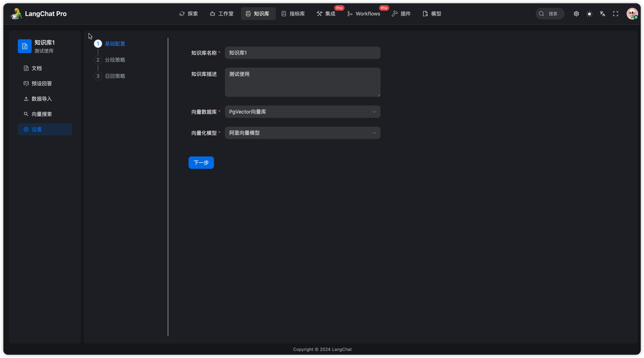Click the LangChat Pro parrot logo
Viewport: 644px width, 358px height.
pyautogui.click(x=16, y=13)
